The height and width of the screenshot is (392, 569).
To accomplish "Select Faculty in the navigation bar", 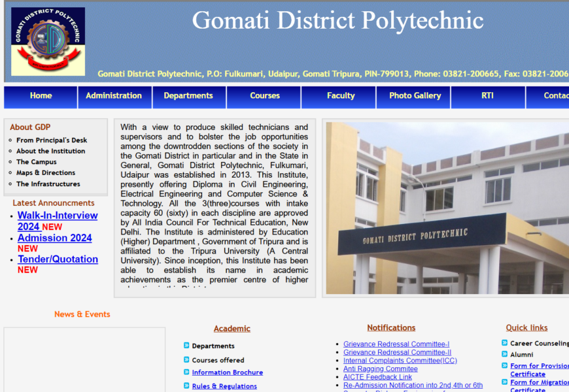I will tap(341, 96).
